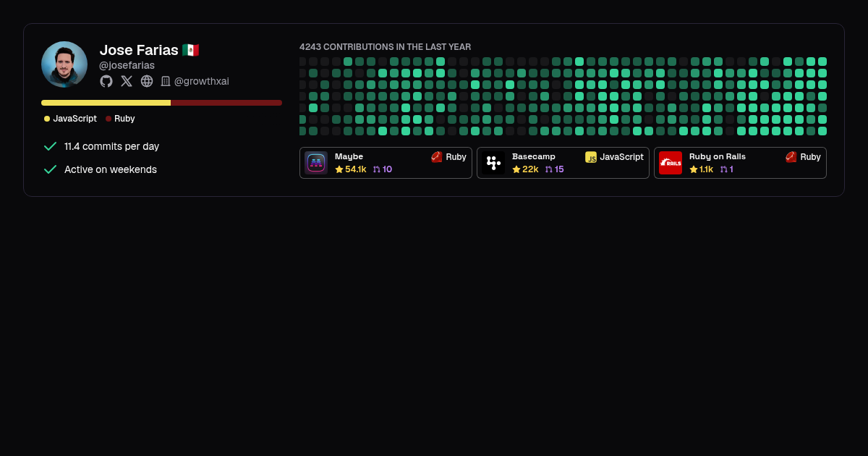The height and width of the screenshot is (456, 868).
Task: Click the checkmark beside 11.4 commits per day
Action: (50, 146)
